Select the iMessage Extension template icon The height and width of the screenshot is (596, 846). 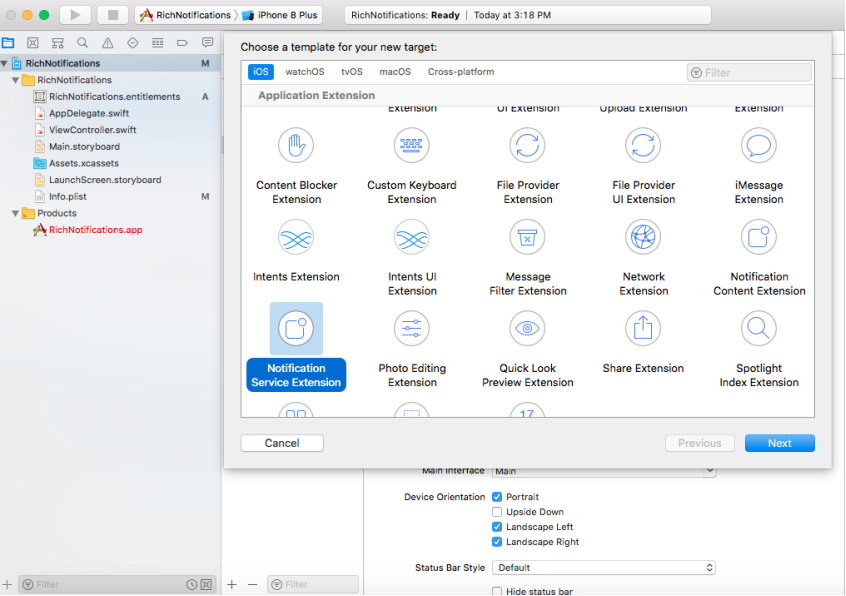tap(759, 145)
